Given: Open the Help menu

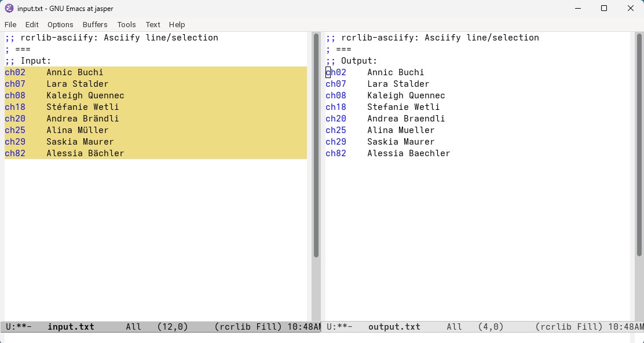Looking at the screenshot, I should [x=177, y=25].
